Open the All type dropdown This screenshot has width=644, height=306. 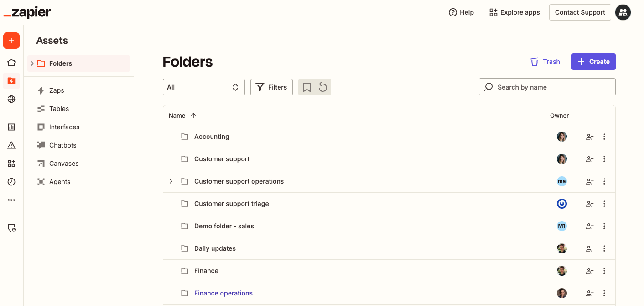pyautogui.click(x=203, y=87)
